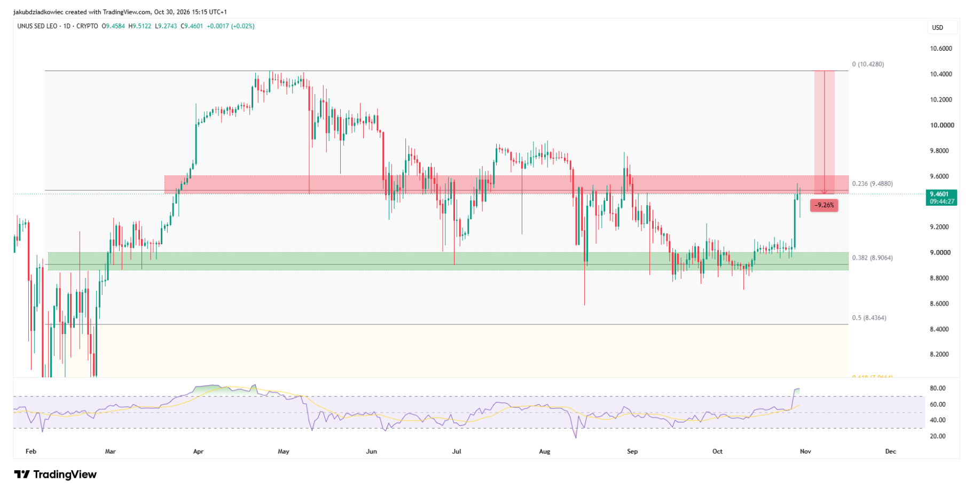This screenshot has height=489, width=980.
Task: Click the 9.2000 price axis label
Action: pos(939,227)
